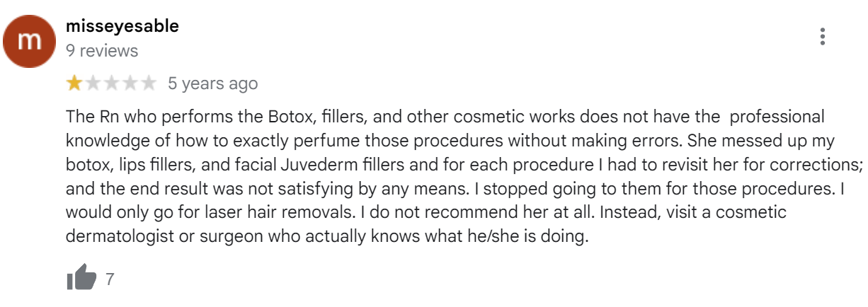
Task: View the reviewer's '9 reviews' count
Action: click(x=102, y=51)
